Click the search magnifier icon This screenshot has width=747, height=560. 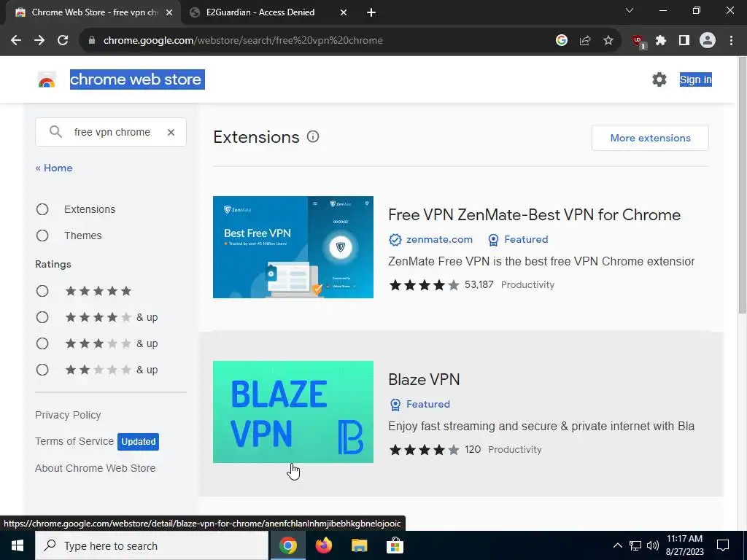coord(55,132)
